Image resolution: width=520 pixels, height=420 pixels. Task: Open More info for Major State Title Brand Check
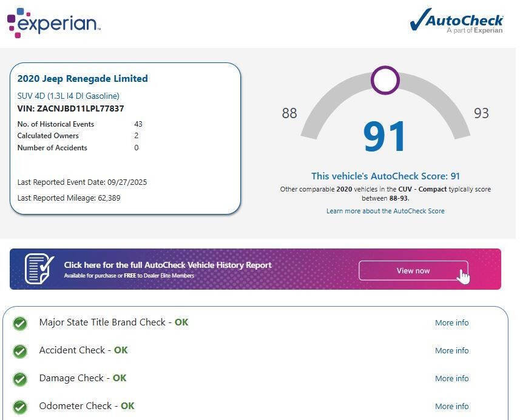(x=451, y=323)
